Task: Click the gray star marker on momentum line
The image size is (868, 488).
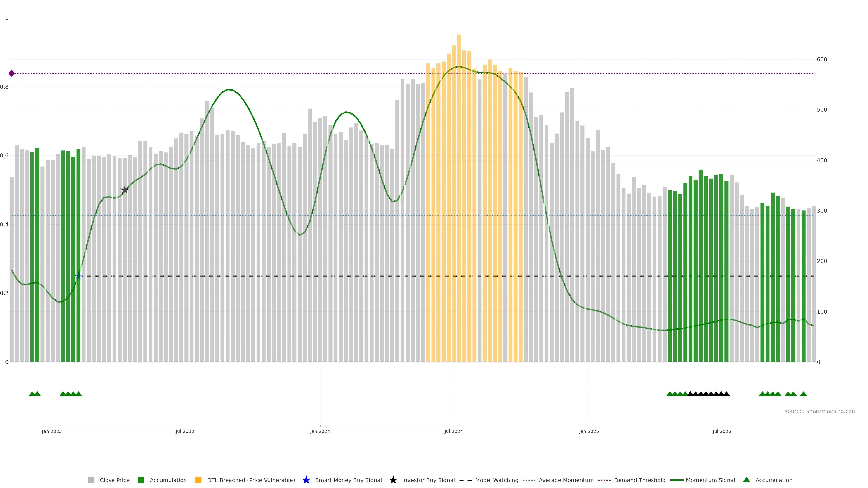Action: pyautogui.click(x=125, y=190)
